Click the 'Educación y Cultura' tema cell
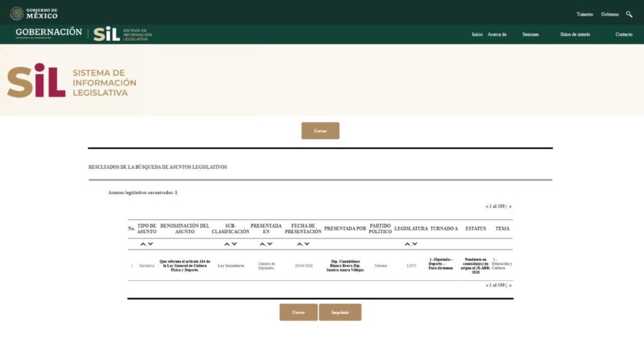Image resolution: width=644 pixels, height=362 pixels. coord(502,264)
